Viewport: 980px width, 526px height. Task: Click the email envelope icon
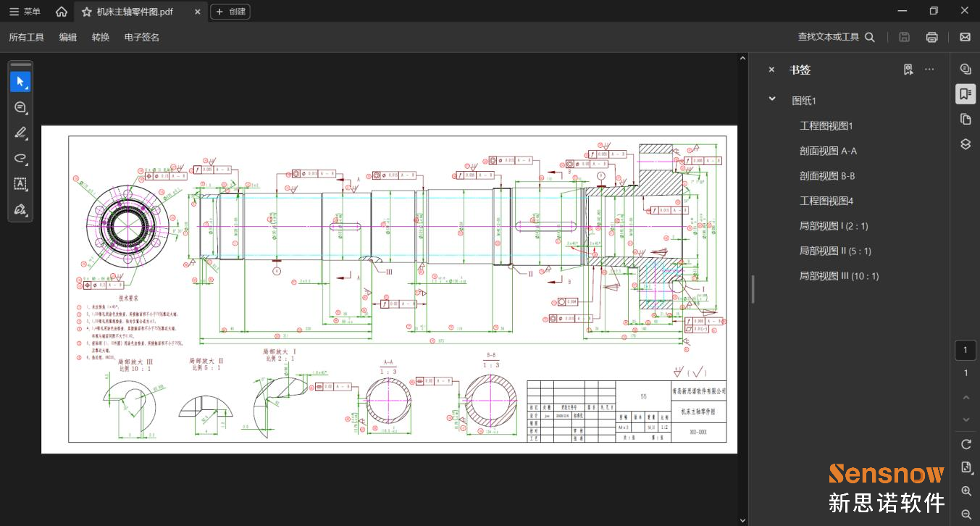pos(965,37)
